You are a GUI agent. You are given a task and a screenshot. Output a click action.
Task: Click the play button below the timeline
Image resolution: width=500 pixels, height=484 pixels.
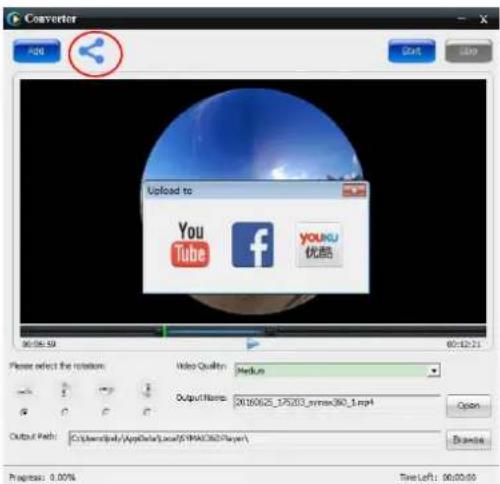click(x=253, y=344)
